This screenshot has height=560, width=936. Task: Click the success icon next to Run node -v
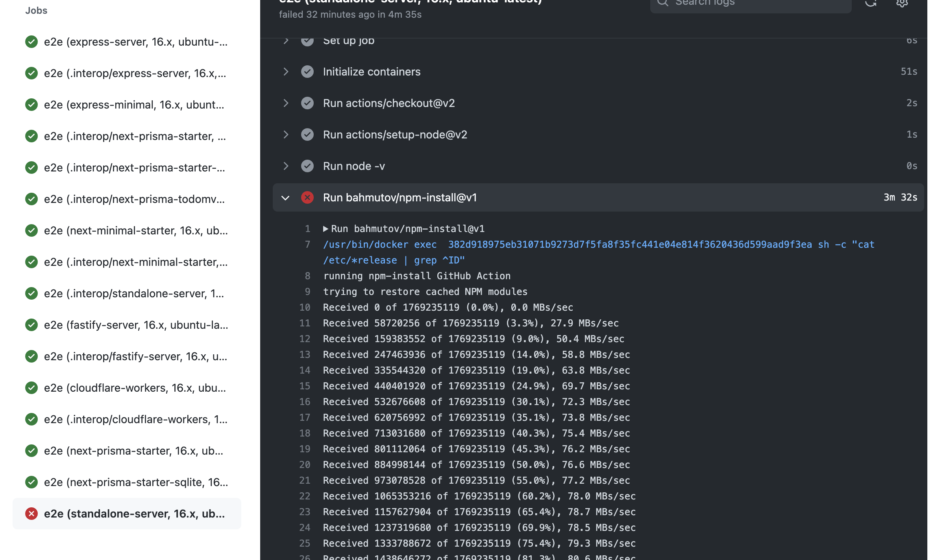(x=307, y=166)
